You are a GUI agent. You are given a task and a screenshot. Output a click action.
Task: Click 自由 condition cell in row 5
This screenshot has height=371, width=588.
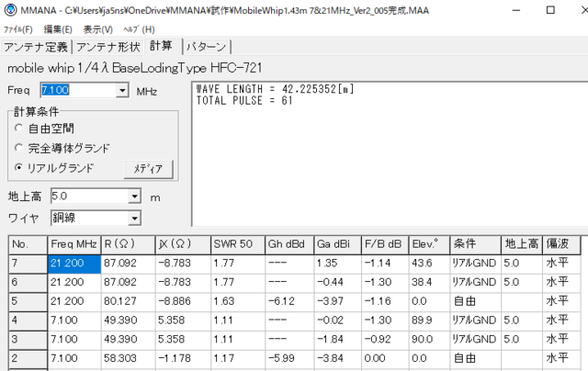pos(476,302)
